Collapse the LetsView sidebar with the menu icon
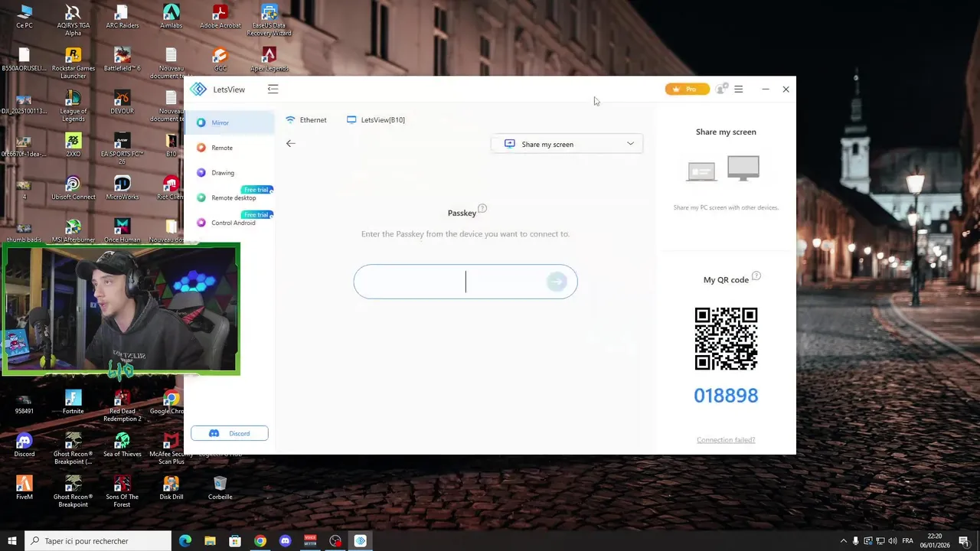 pos(273,90)
